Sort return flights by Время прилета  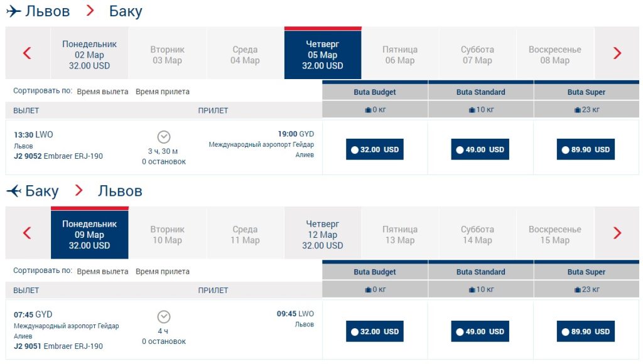(163, 272)
